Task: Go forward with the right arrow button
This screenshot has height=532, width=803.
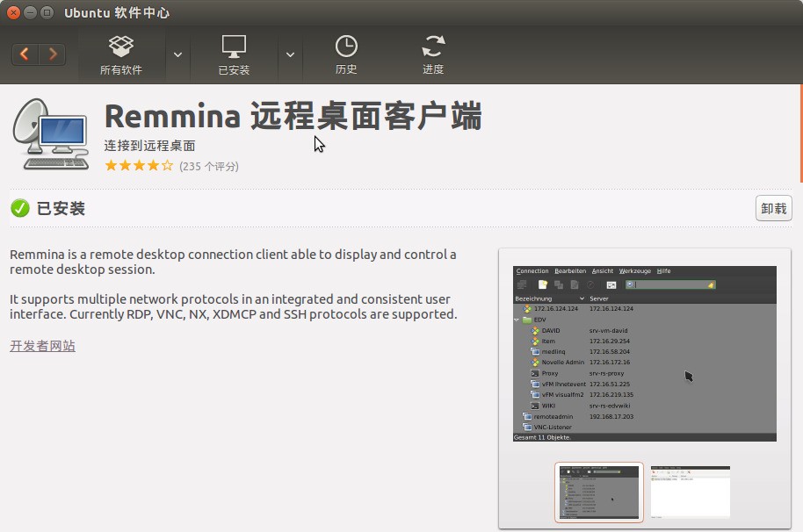Action: [52, 54]
